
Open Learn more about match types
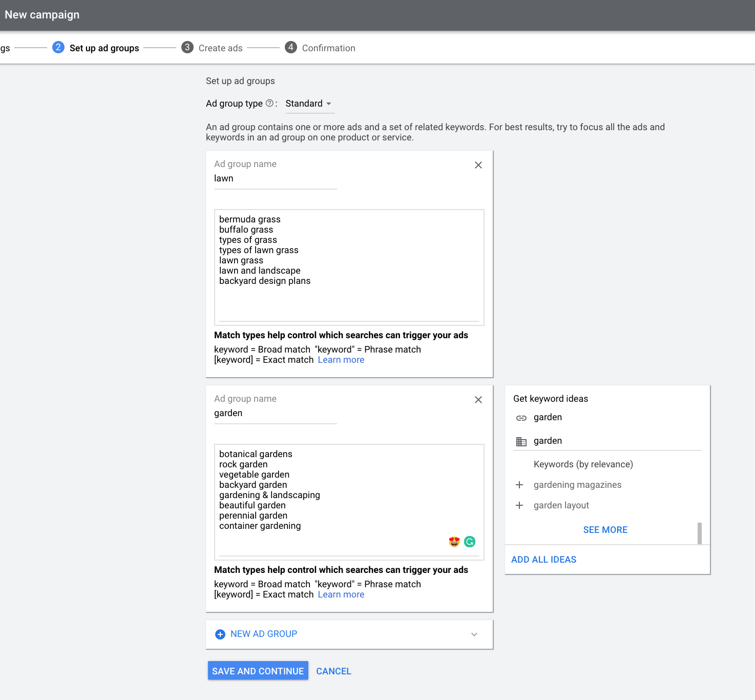click(x=341, y=359)
